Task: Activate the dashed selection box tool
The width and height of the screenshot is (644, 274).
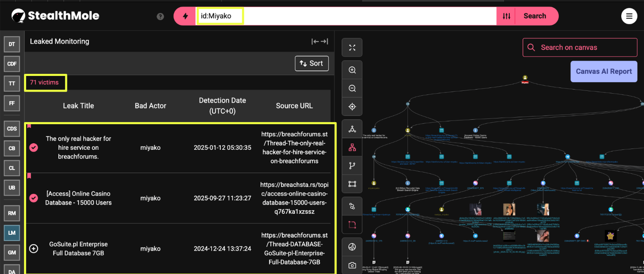Action: 352,224
